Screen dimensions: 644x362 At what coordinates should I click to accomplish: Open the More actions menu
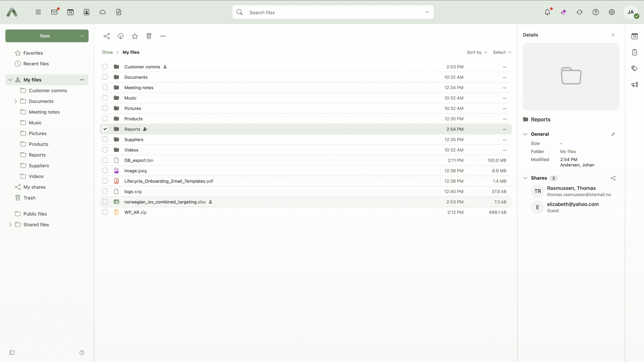click(x=163, y=36)
